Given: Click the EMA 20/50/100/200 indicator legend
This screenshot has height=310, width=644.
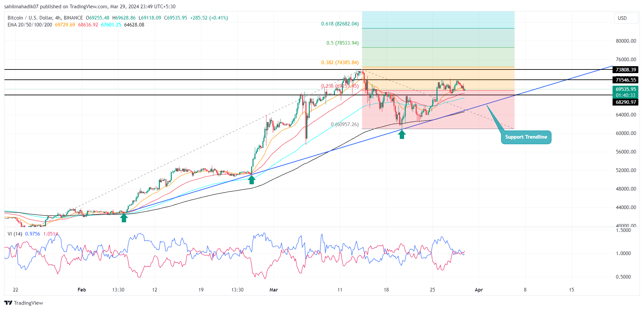Looking at the screenshot, I should point(30,25).
